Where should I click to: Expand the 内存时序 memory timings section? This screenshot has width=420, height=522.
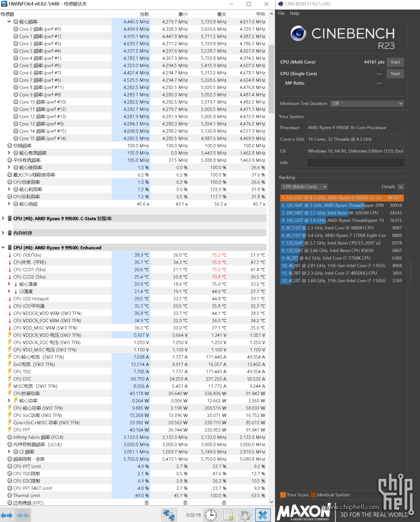point(3,233)
